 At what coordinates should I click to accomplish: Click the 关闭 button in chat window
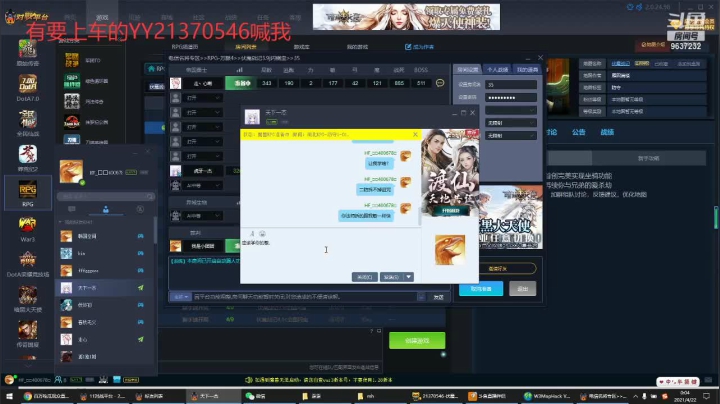tap(365, 277)
